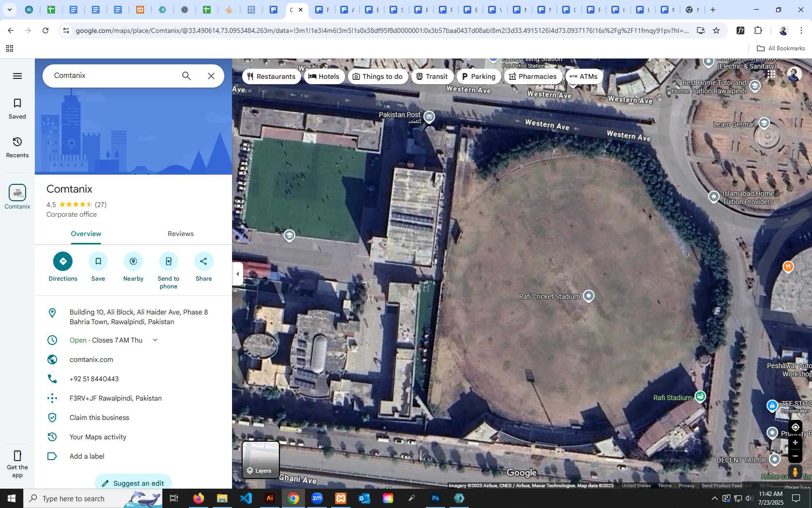This screenshot has width=812, height=508.
Task: Open the Chrome extensions puzzle icon
Action: (x=758, y=30)
